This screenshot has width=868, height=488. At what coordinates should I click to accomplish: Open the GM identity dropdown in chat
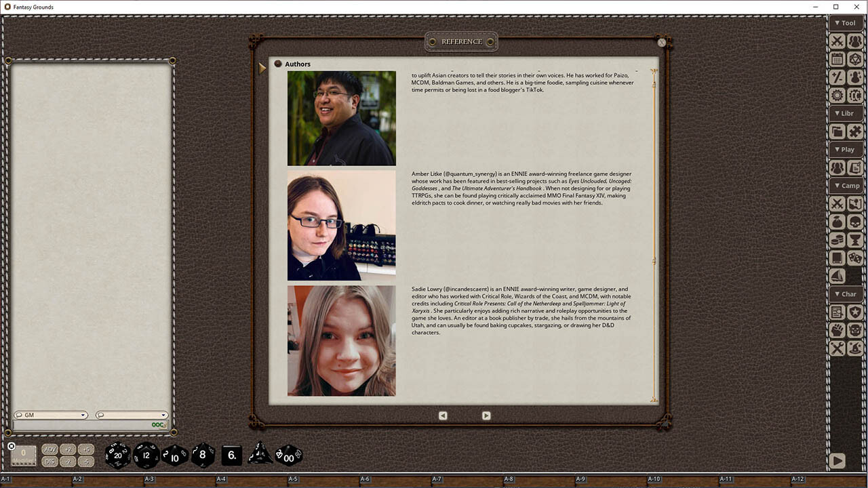click(51, 415)
